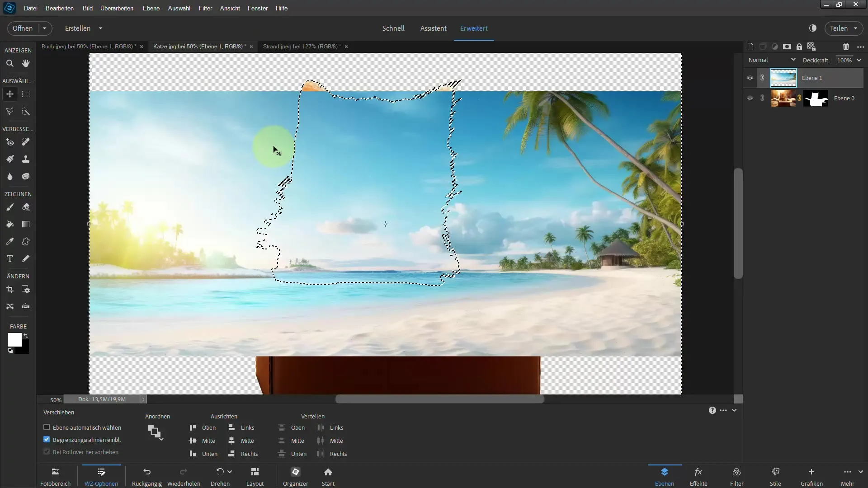Select the Gradient tool

(26, 224)
